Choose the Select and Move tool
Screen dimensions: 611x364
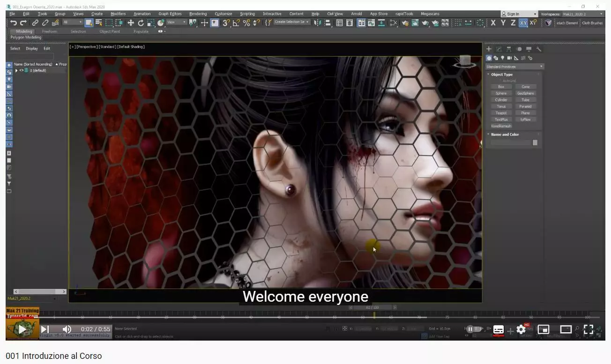click(131, 22)
